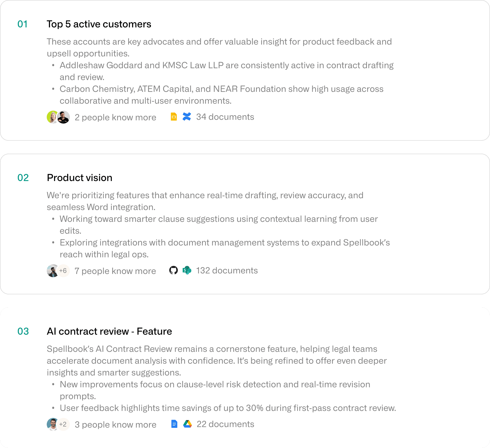Click the Confluence icon beside 34 documents
The image size is (490, 448).
coord(187,117)
